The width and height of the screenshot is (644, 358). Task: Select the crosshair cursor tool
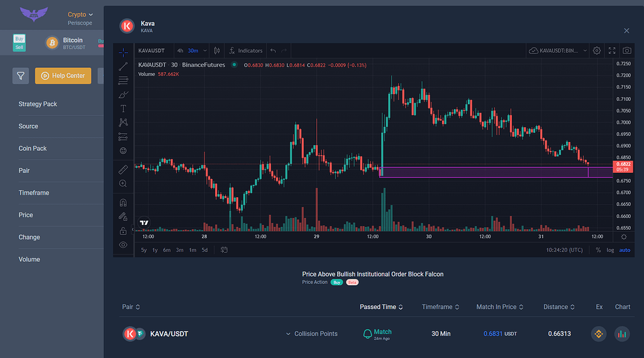[x=123, y=53]
